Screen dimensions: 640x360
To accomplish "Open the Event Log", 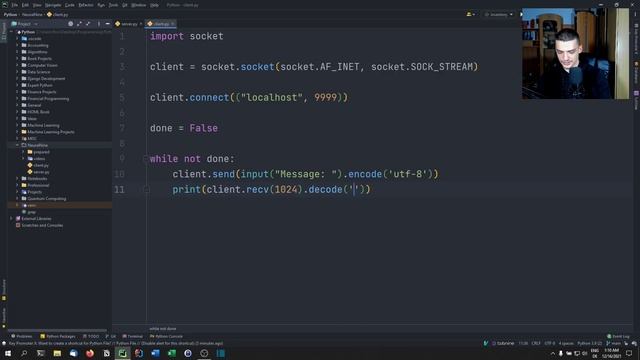I will (618, 336).
